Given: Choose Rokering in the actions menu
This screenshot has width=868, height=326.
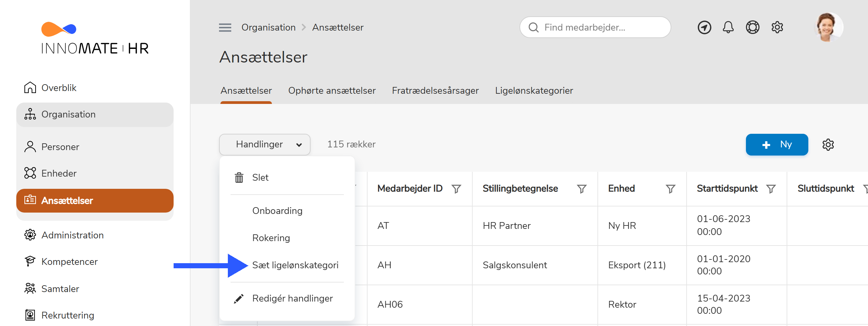Looking at the screenshot, I should click(x=271, y=238).
